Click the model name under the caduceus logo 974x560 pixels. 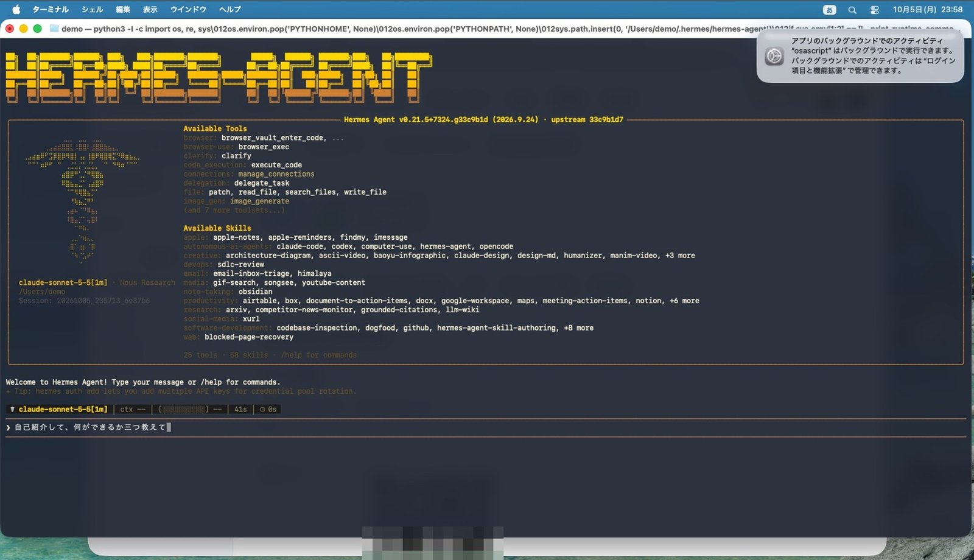tap(63, 282)
